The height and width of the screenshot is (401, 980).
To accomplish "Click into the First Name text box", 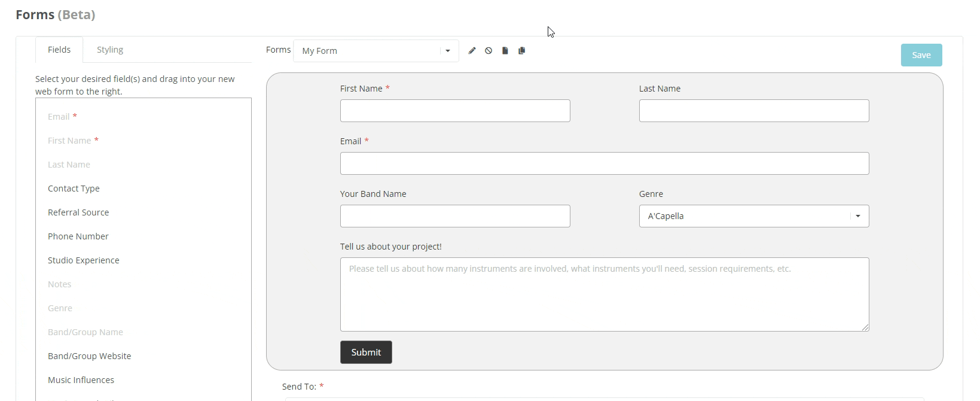I will (455, 111).
